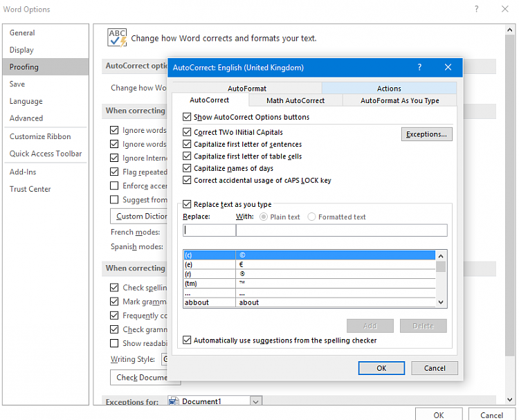Click the replacement list scrollbar thumb
Image resolution: width=519 pixels, height=420 pixels.
(x=441, y=266)
